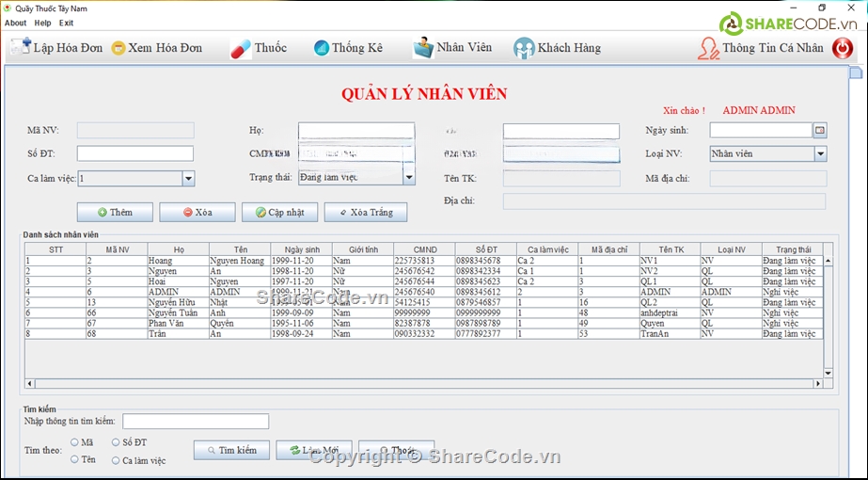Open the Nhân Viên employee section
This screenshot has height=480, width=868.
tap(452, 48)
